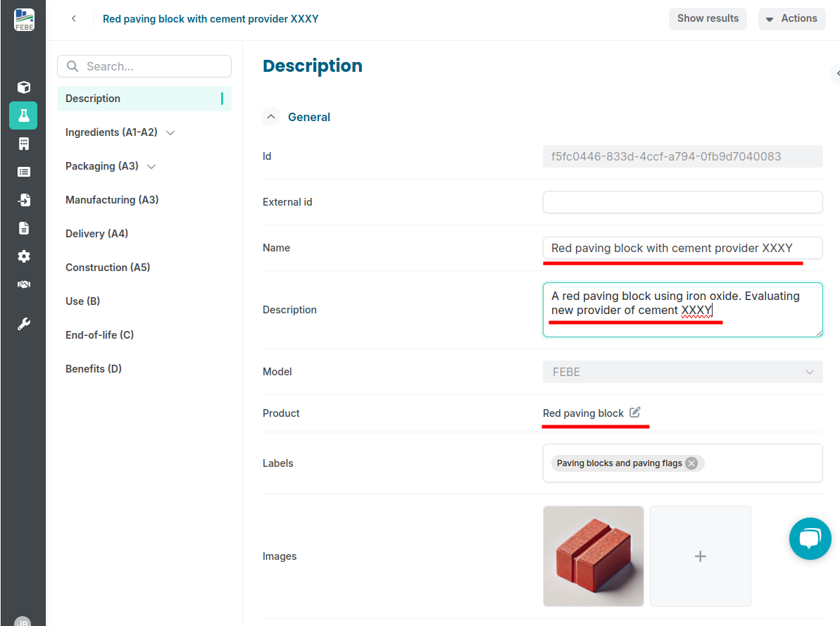Expand the Packaging (A3) submenu chevron
The width and height of the screenshot is (840, 626).
pyautogui.click(x=151, y=167)
